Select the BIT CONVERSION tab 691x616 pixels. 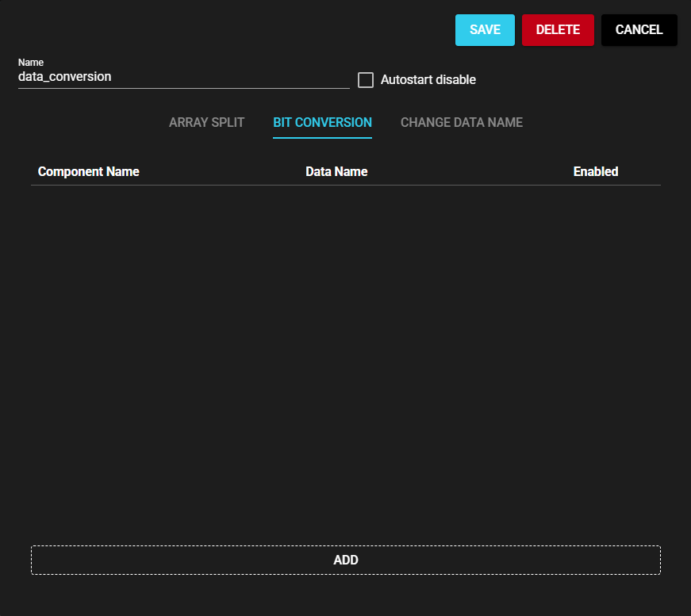(322, 123)
